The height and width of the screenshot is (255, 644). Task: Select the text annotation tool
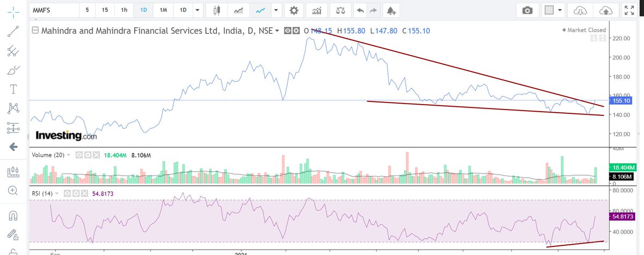13,89
